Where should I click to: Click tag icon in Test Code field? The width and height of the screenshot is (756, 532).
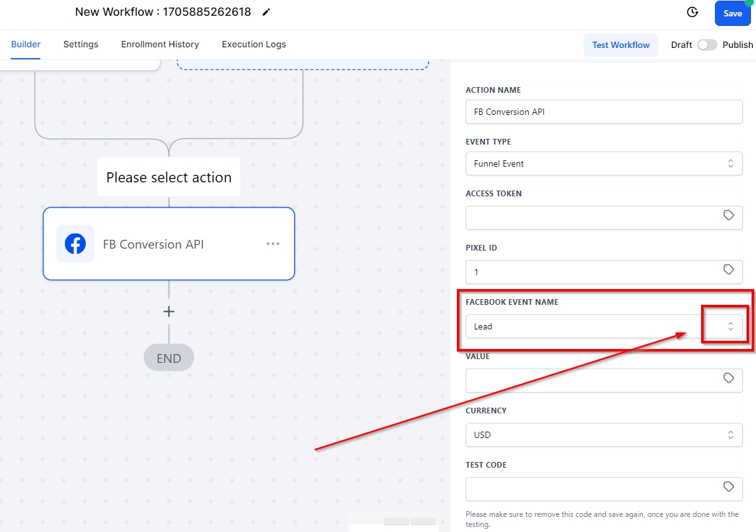(728, 487)
